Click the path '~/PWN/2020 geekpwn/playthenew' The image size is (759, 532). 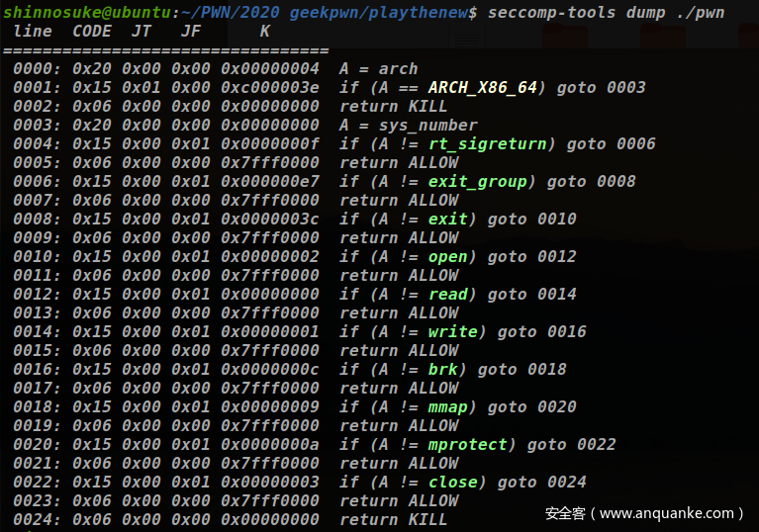(x=324, y=13)
